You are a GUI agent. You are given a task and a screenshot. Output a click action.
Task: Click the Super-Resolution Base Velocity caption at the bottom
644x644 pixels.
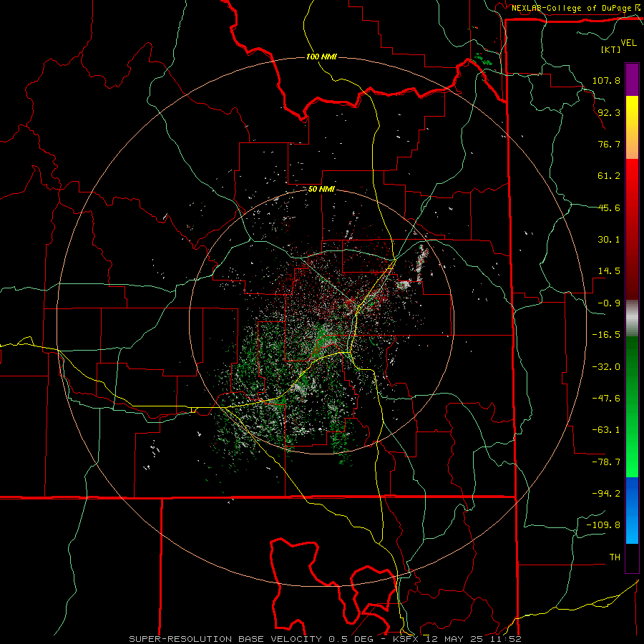tap(326, 639)
